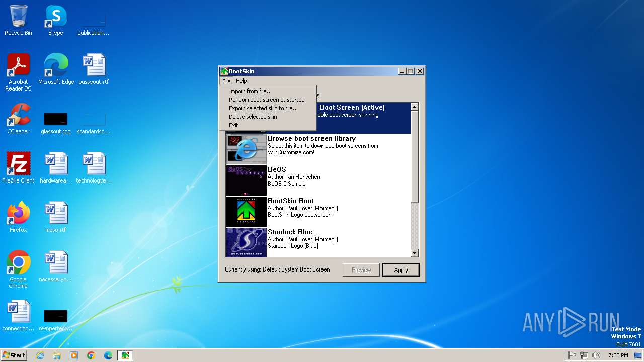Click the Windows Start button

tap(14, 355)
